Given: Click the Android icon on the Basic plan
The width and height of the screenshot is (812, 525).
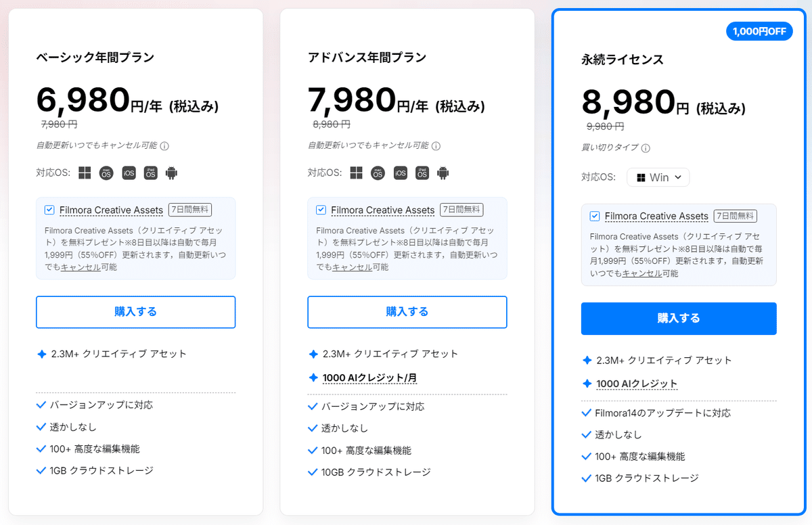Looking at the screenshot, I should pos(171,173).
